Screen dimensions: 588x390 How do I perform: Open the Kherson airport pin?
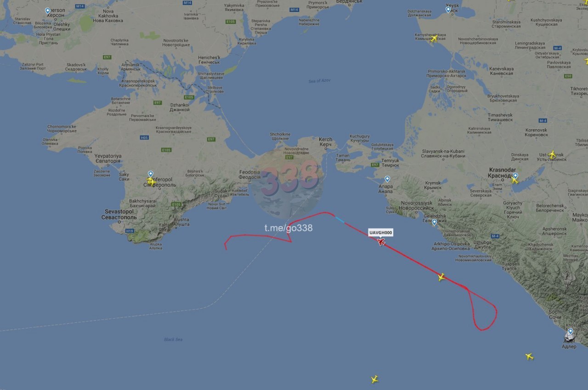pyautogui.click(x=47, y=11)
